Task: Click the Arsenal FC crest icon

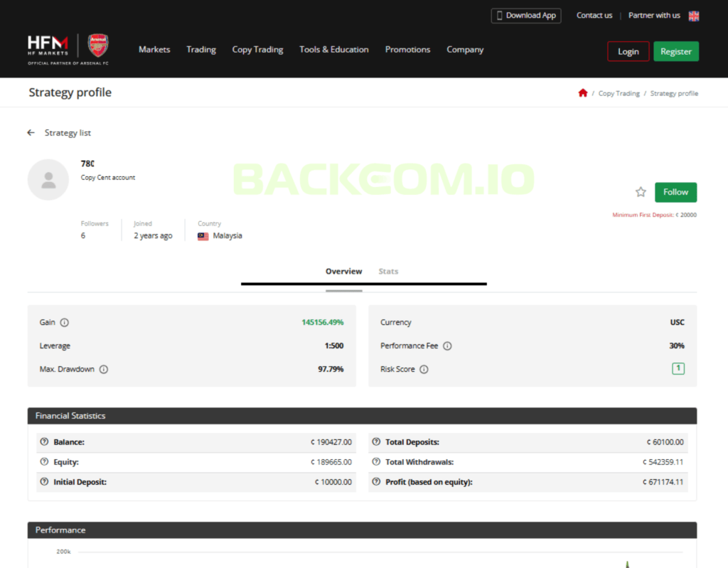Action: (x=98, y=45)
